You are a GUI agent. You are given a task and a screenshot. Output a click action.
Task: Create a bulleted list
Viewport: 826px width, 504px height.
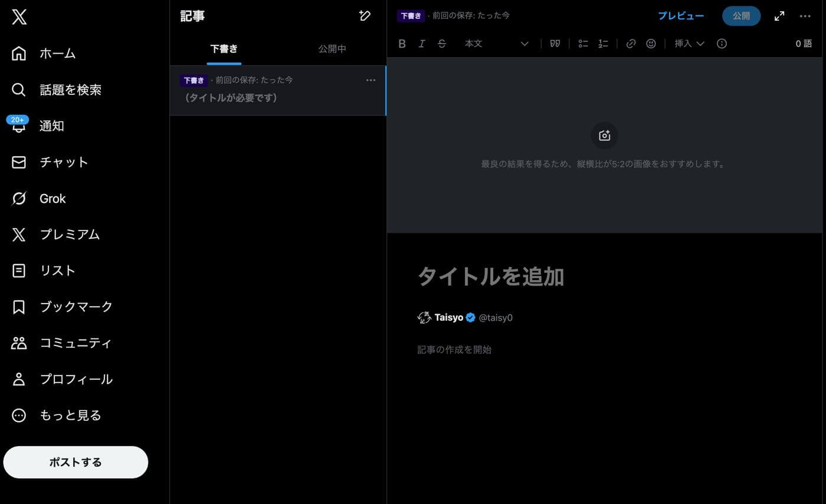tap(583, 43)
